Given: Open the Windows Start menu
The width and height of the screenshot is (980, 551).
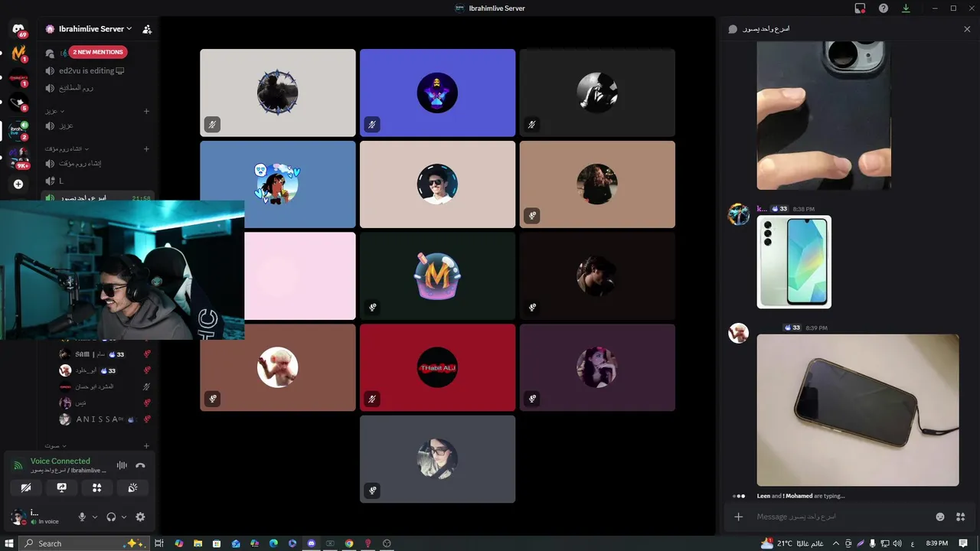Looking at the screenshot, I should point(9,543).
